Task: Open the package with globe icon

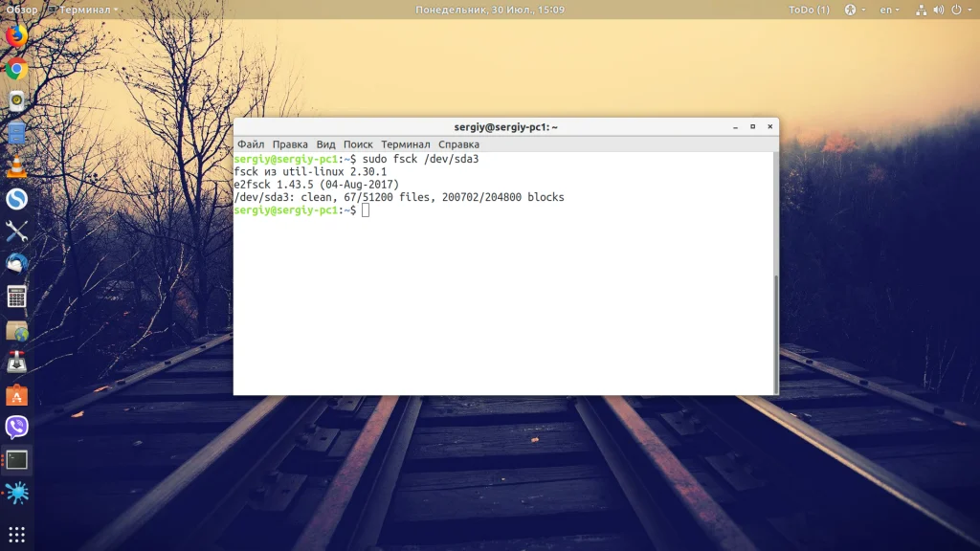Action: point(17,330)
